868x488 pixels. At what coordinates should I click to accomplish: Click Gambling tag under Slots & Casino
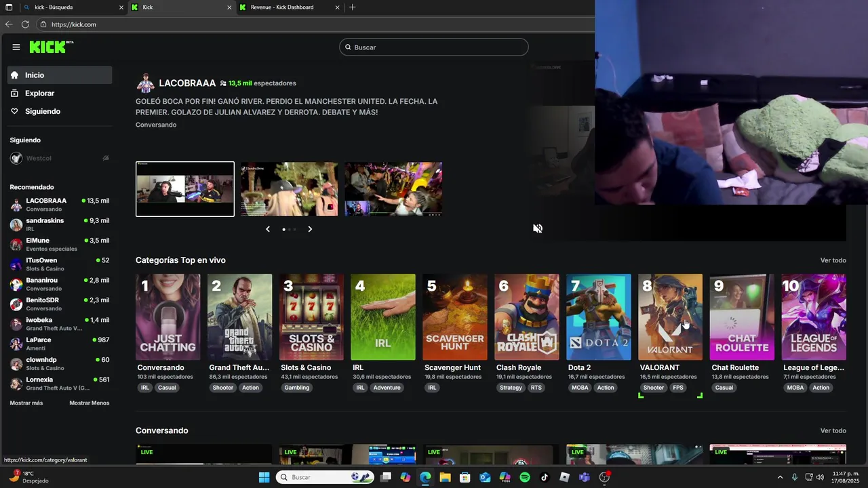297,388
